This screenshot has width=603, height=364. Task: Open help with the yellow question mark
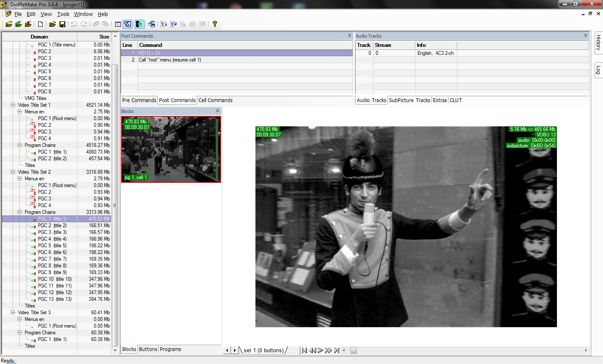pyautogui.click(x=215, y=24)
